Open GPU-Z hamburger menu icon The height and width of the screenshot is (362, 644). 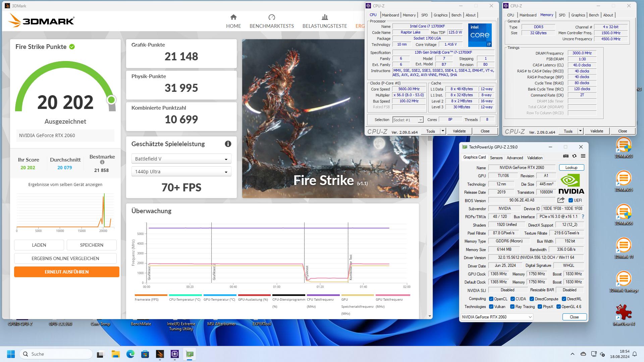[x=583, y=156]
